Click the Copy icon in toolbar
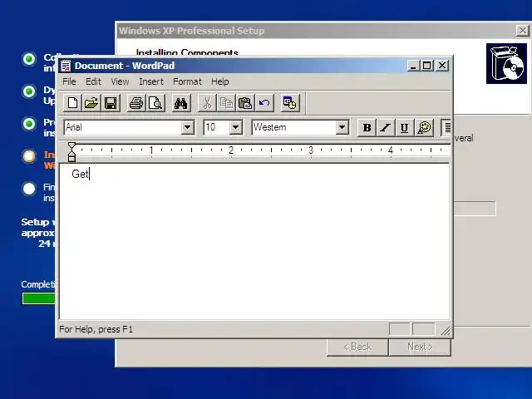The height and width of the screenshot is (399, 532). click(x=226, y=103)
